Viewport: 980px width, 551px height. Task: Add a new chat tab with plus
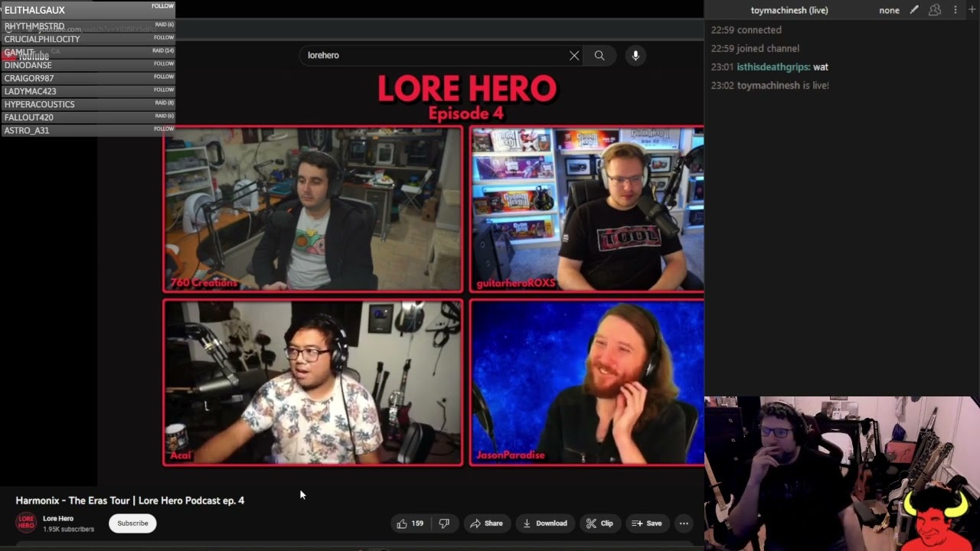coord(972,10)
